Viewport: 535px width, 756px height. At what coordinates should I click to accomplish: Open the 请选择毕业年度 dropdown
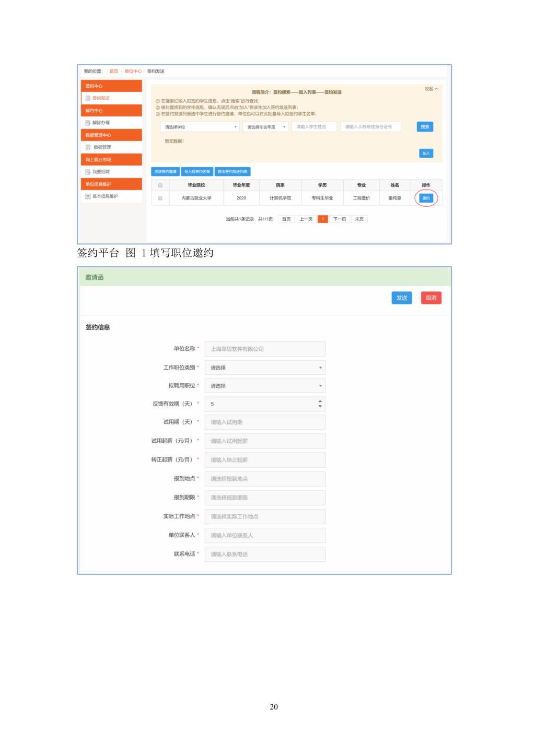point(265,127)
